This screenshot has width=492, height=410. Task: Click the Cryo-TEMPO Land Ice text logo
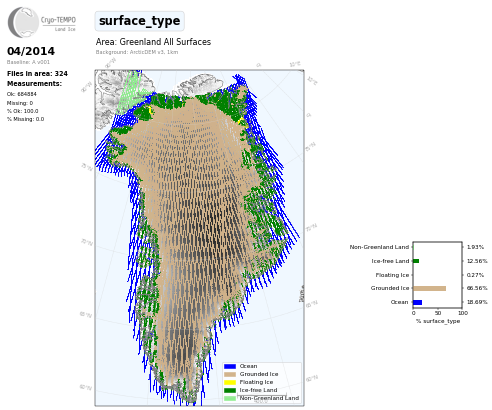pos(58,23)
